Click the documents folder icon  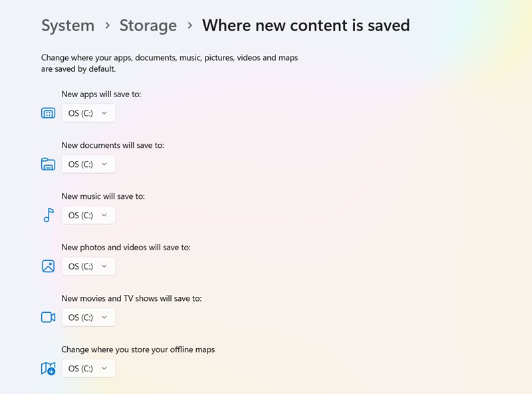point(47,164)
